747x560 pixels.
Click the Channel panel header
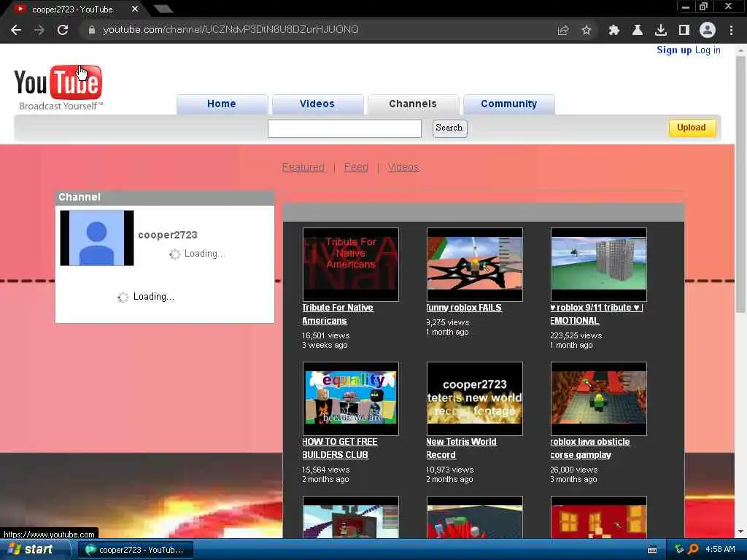[165, 198]
